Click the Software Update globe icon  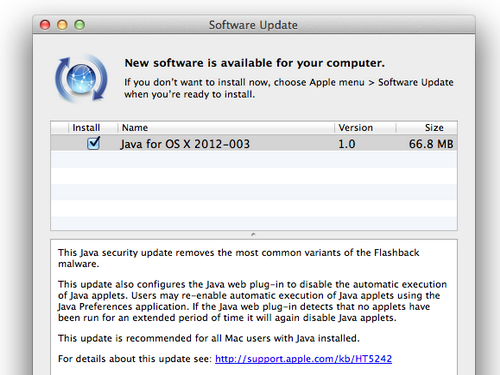81,78
